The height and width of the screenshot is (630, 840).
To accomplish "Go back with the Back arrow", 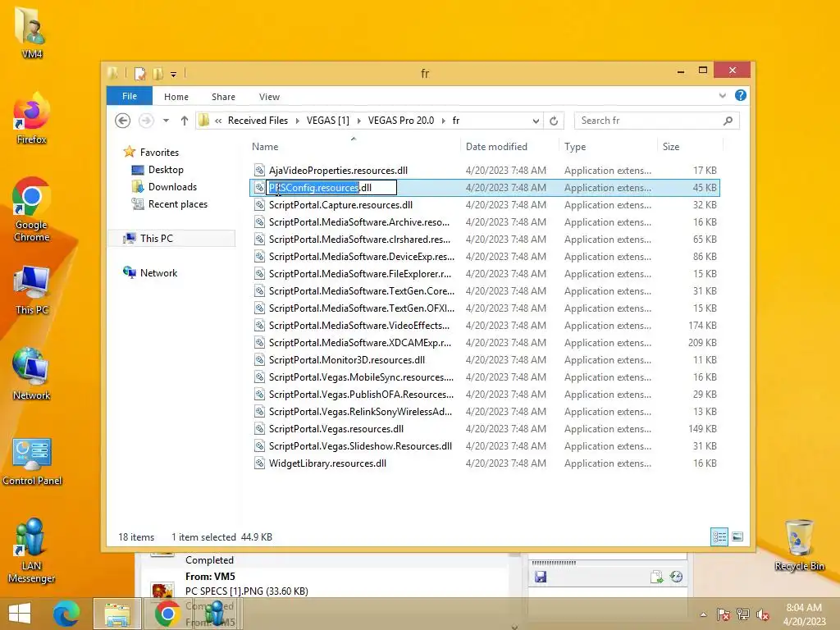I will tap(123, 121).
